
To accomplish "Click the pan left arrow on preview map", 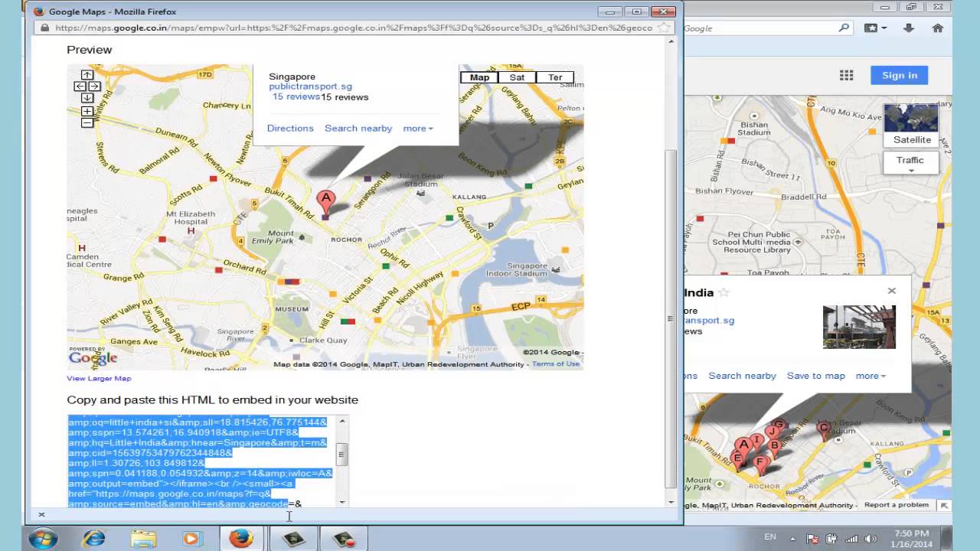I will (x=80, y=86).
